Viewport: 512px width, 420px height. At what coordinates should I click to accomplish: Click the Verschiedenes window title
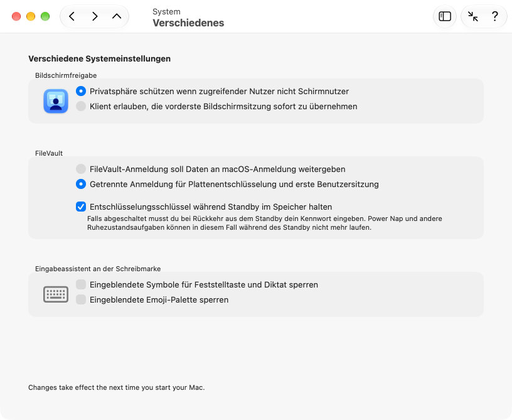click(x=188, y=23)
